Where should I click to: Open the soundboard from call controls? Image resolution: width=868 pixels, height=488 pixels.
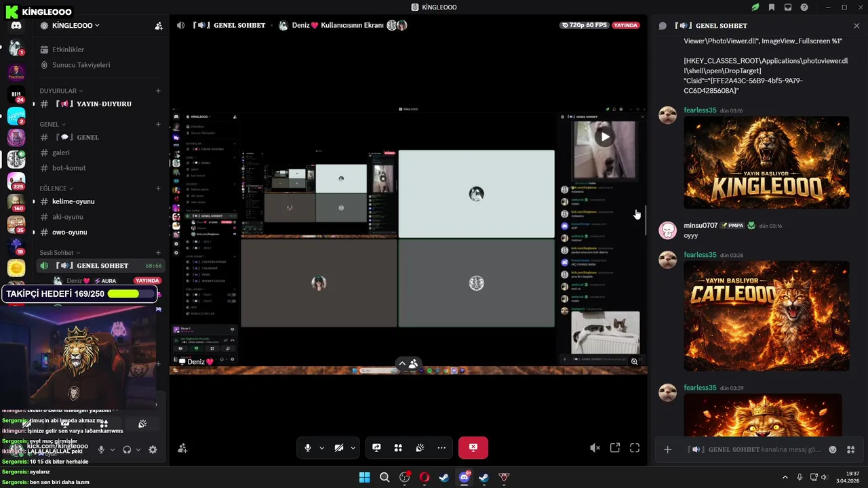pyautogui.click(x=420, y=448)
